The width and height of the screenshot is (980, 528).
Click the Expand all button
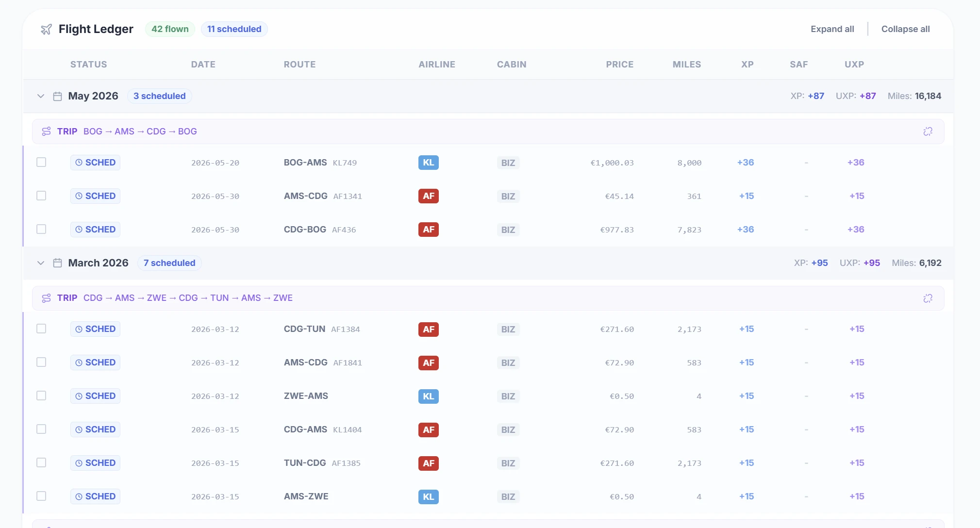tap(832, 29)
